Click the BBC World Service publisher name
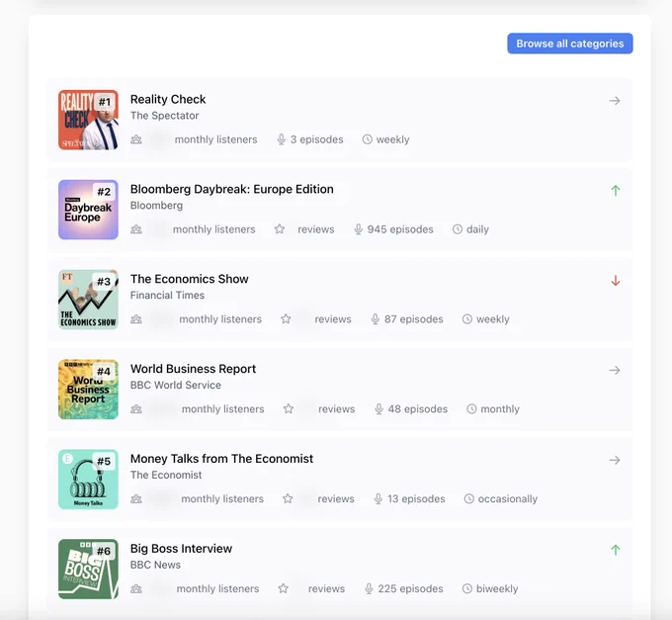Viewport: 672px width, 620px height. coord(176,385)
